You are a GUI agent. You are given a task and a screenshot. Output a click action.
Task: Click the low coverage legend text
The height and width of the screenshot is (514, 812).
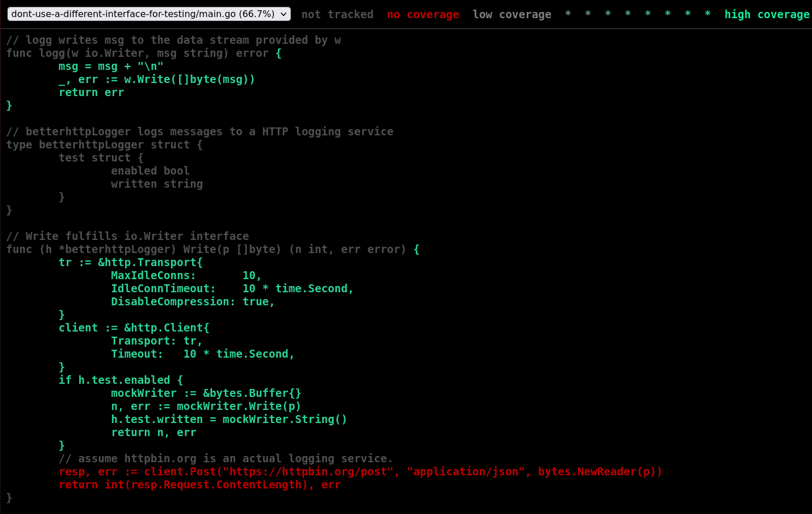(x=511, y=14)
